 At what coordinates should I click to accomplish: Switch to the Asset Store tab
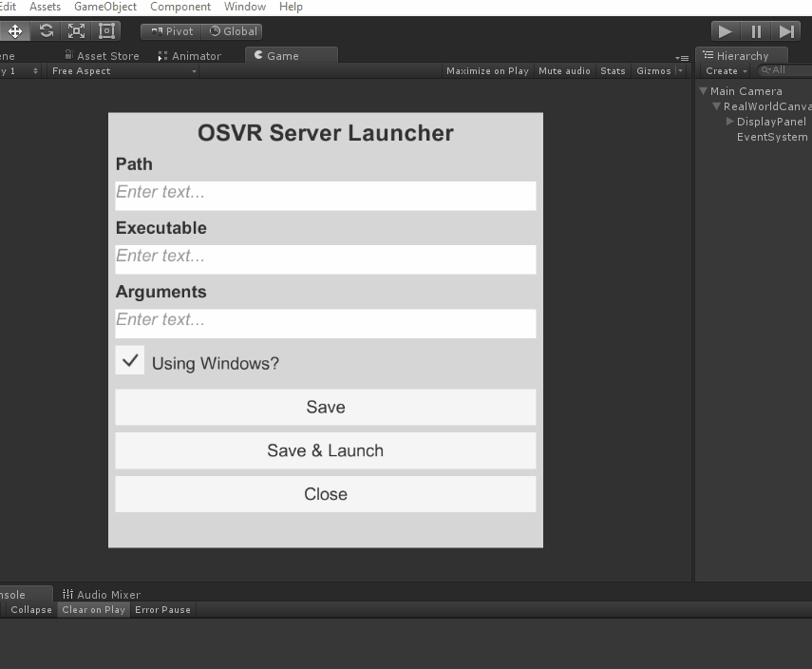[102, 55]
